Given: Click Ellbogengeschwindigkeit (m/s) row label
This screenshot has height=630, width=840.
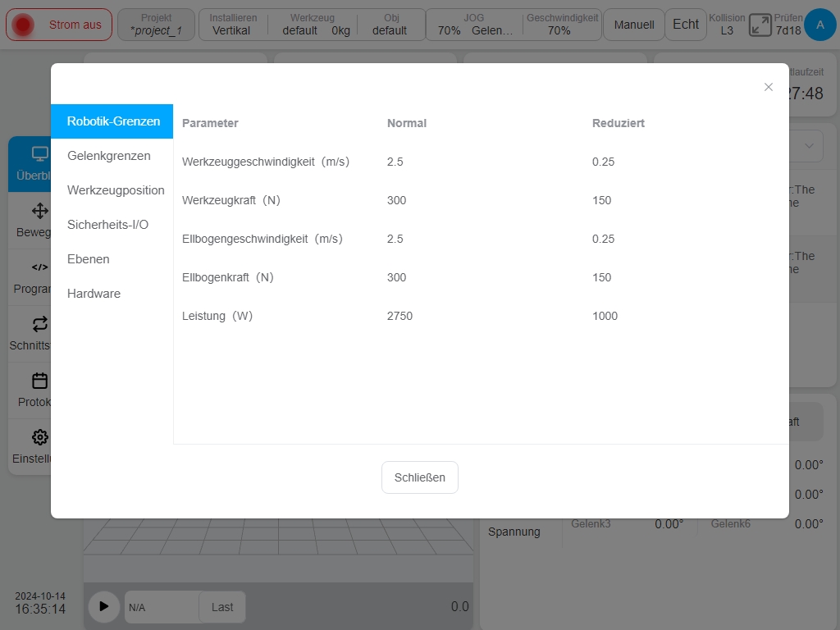Looking at the screenshot, I should (262, 239).
